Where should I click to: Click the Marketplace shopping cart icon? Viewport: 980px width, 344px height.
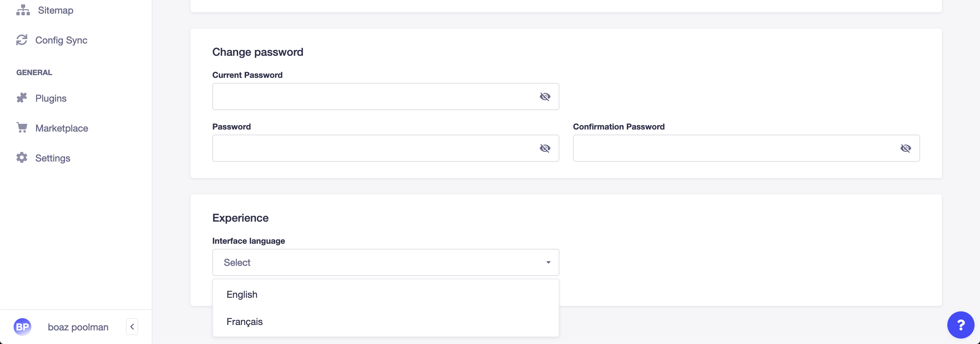(22, 128)
